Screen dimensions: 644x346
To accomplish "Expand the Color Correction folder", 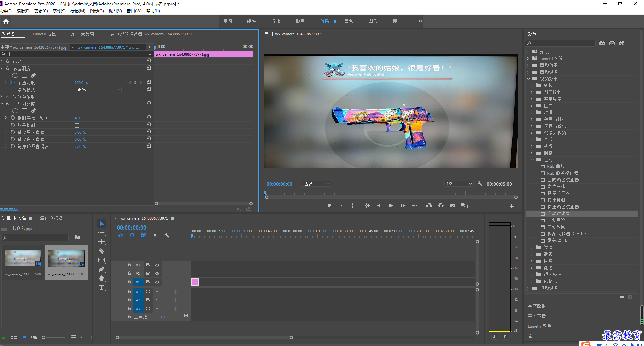I will [532, 274].
